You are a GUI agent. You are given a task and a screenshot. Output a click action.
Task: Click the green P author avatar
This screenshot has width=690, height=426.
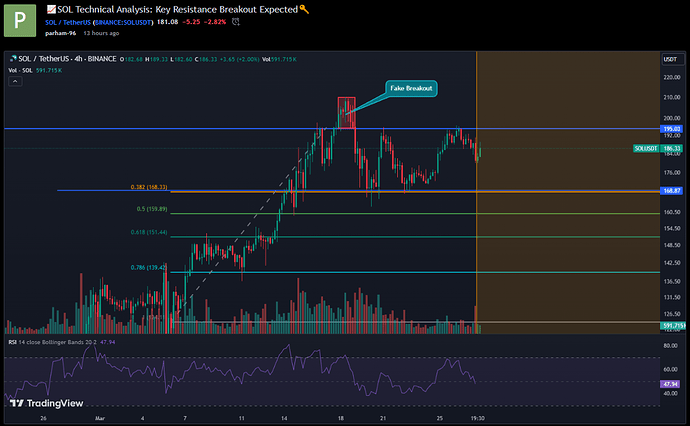20,21
